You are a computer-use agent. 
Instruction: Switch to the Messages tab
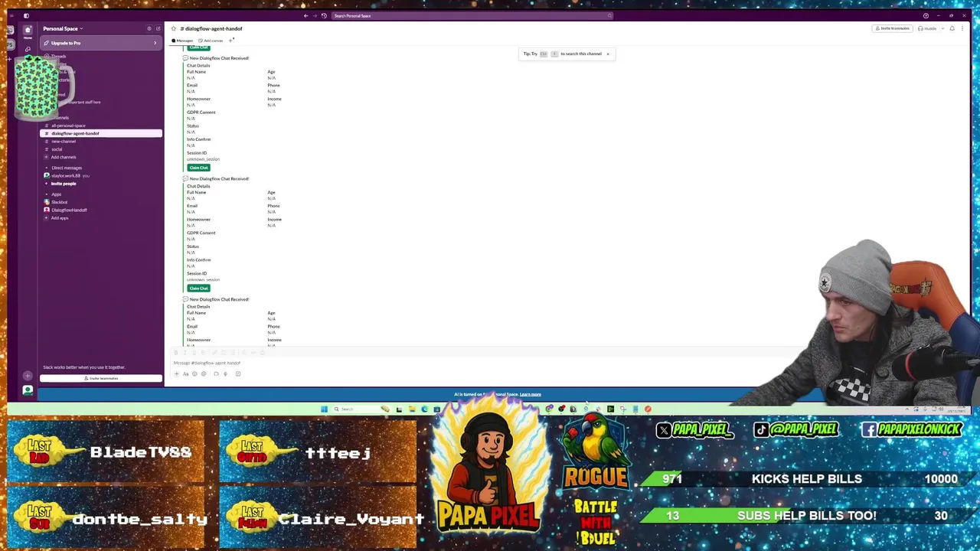tap(182, 41)
